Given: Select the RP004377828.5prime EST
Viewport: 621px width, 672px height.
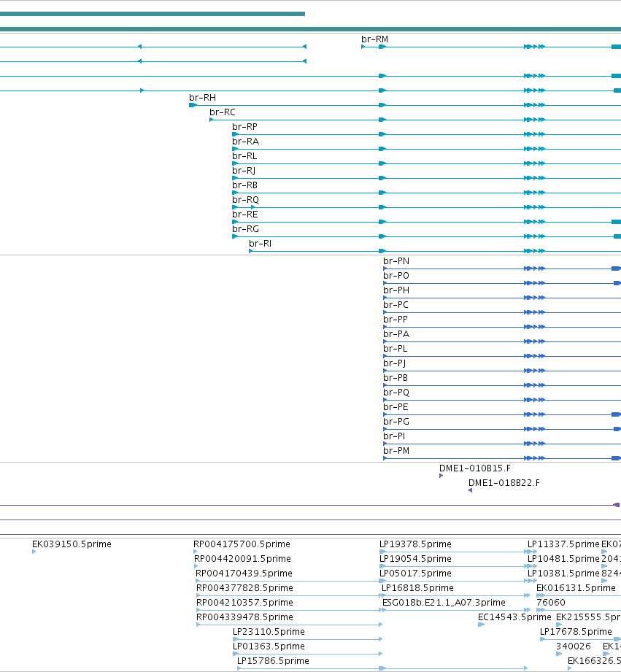Looking at the screenshot, I should 244,587.
